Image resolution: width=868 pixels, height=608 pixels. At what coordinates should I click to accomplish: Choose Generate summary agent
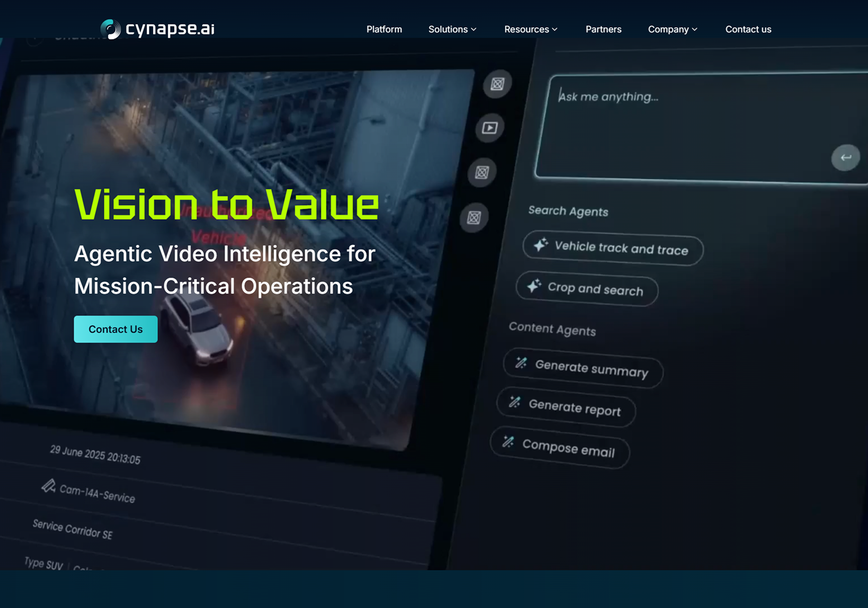tap(583, 368)
